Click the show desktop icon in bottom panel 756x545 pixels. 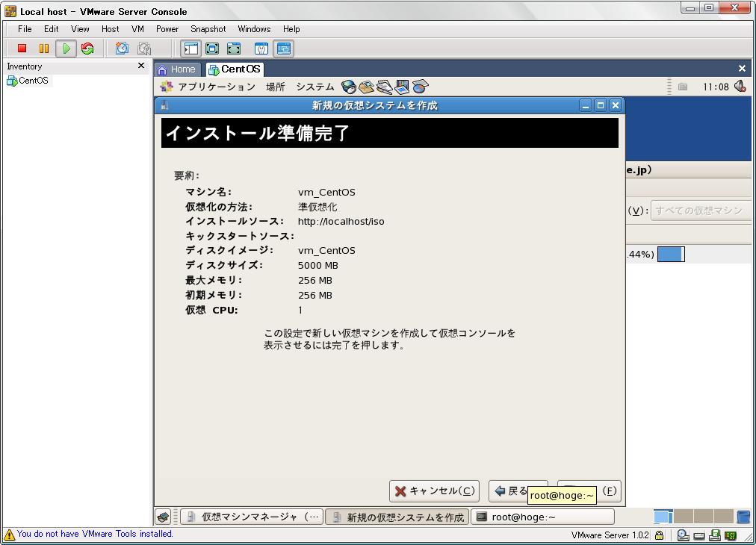pyautogui.click(x=164, y=517)
